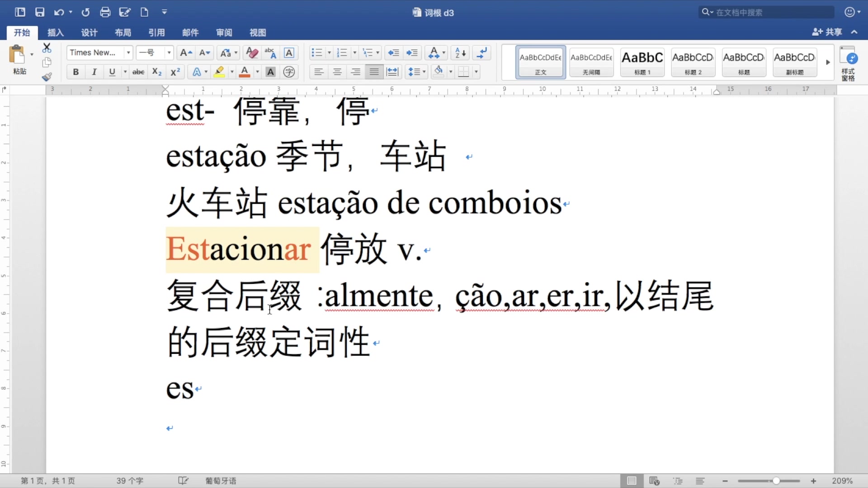Toggle Underline formatting
The width and height of the screenshot is (868, 488).
(x=112, y=72)
